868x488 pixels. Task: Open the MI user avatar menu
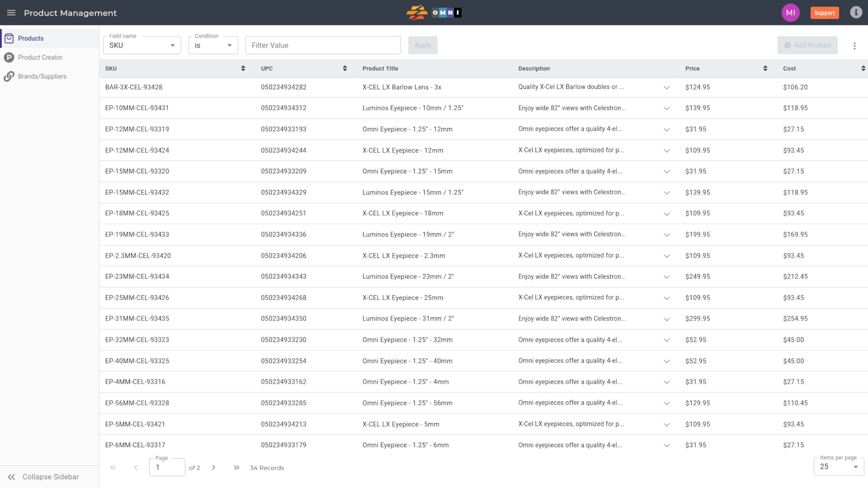tap(790, 12)
